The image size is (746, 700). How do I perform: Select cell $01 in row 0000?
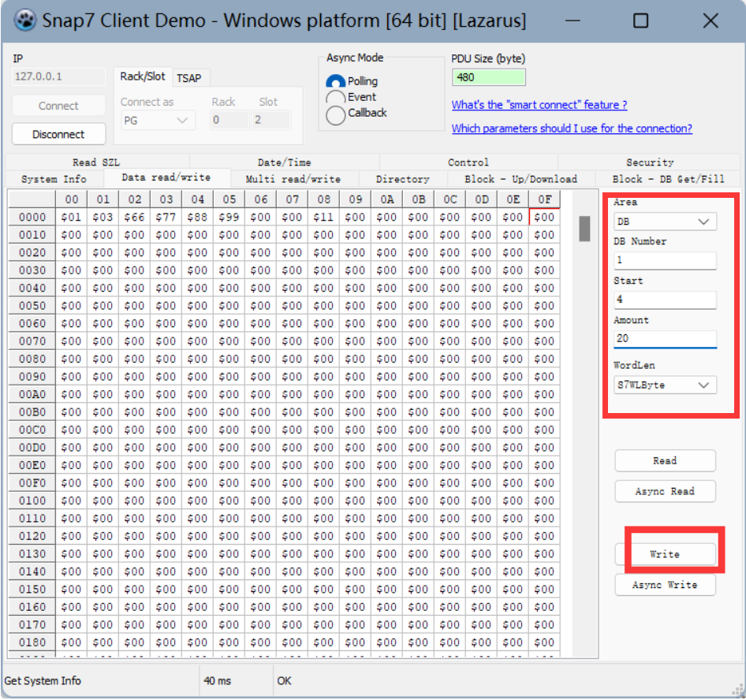(x=71, y=218)
